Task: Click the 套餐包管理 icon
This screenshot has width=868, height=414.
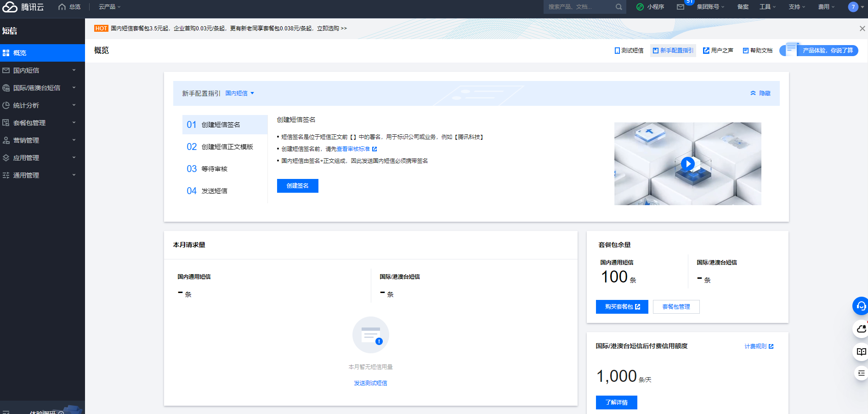Action: point(6,123)
